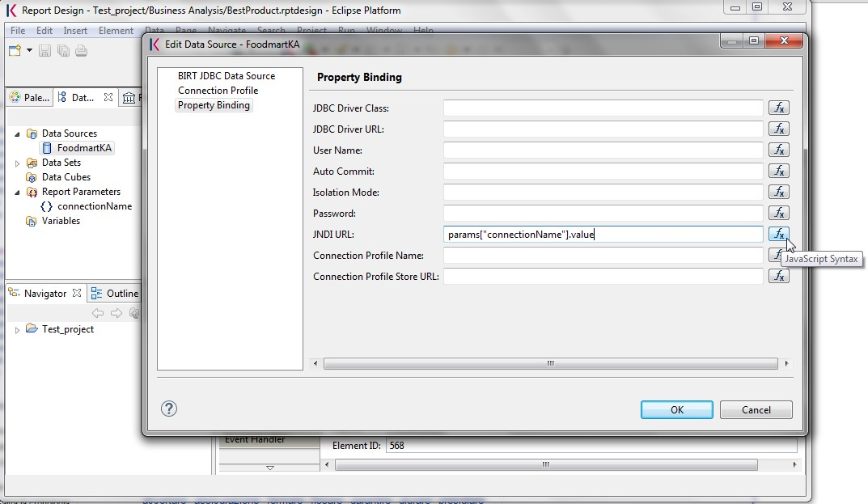Click Event Handler tab in properties
The height and width of the screenshot is (504, 868).
(269, 442)
